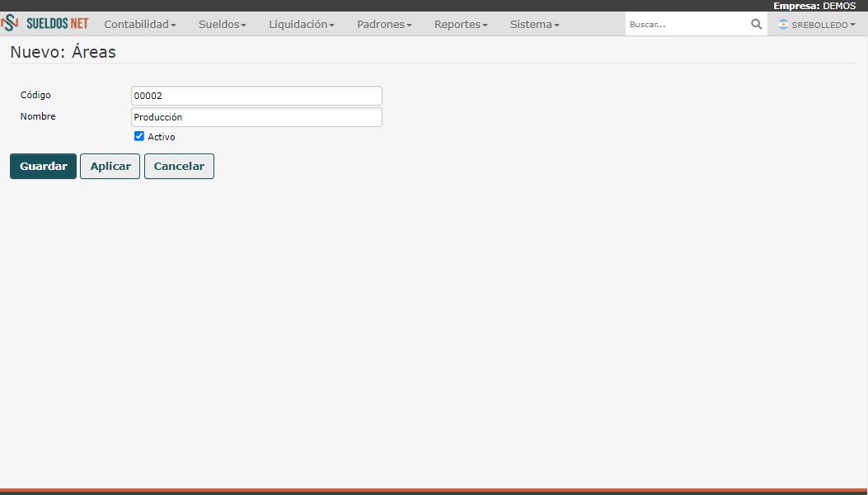Click the Buscar search box
This screenshot has width=868, height=495.
point(688,25)
